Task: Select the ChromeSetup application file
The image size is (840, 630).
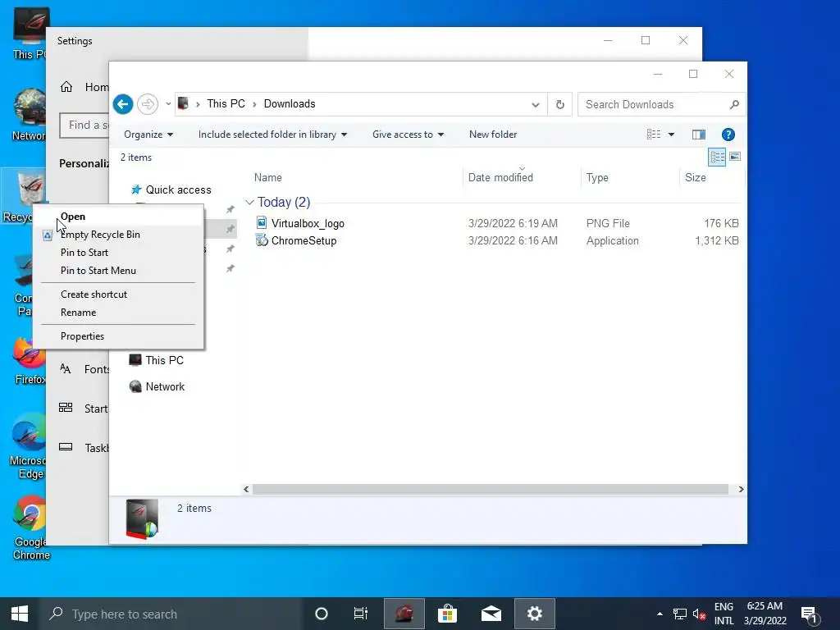Action: [x=304, y=240]
